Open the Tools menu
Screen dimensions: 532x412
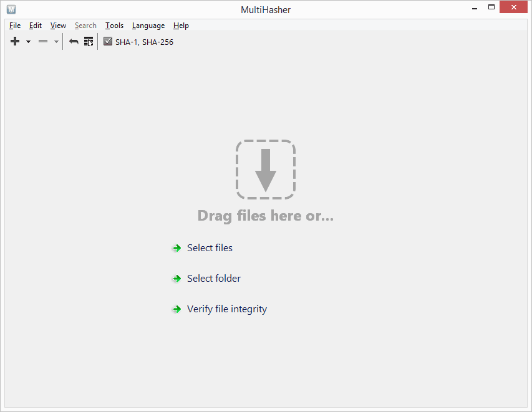[114, 26]
